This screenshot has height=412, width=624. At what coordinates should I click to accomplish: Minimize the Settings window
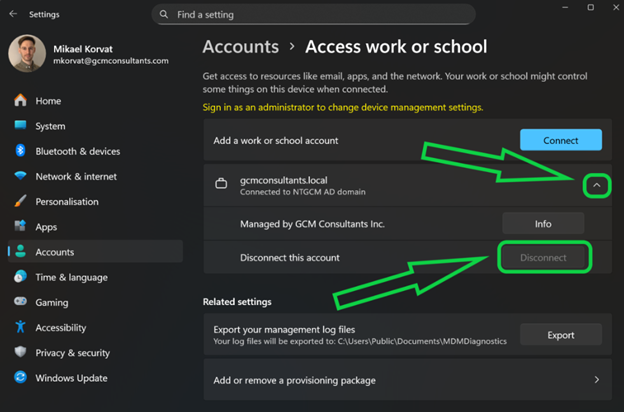coord(565,7)
